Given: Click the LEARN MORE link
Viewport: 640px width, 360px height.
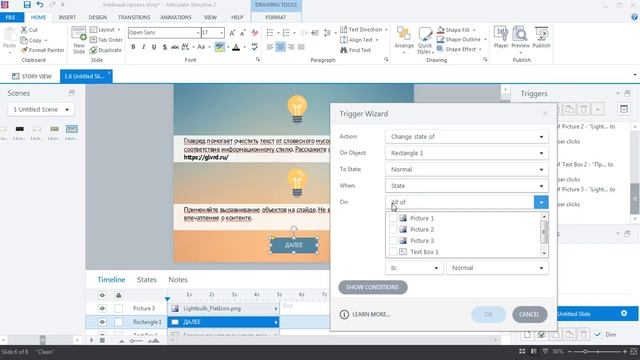Looking at the screenshot, I should coord(371,314).
